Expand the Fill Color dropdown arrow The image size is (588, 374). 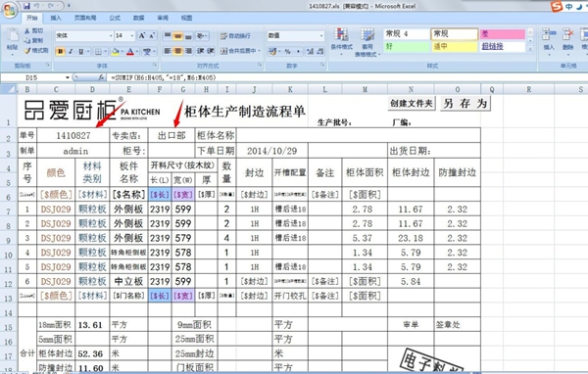tap(122, 51)
